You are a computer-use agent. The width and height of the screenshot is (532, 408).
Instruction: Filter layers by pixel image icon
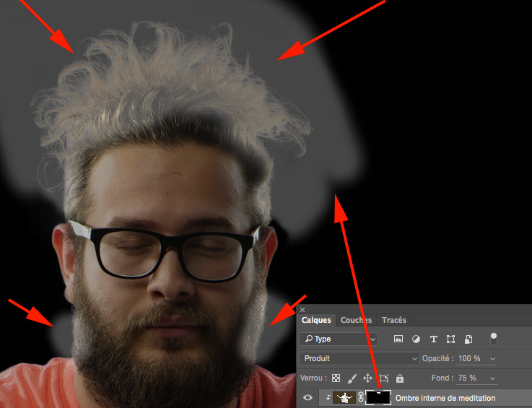pos(398,339)
